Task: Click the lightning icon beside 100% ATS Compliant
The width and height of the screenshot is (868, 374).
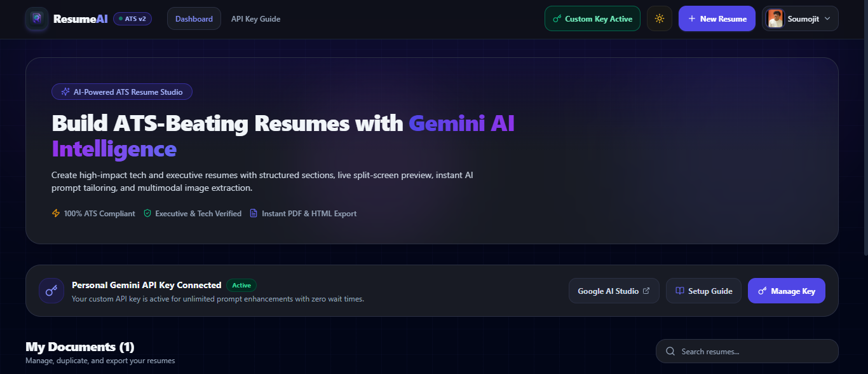Action: (56, 214)
